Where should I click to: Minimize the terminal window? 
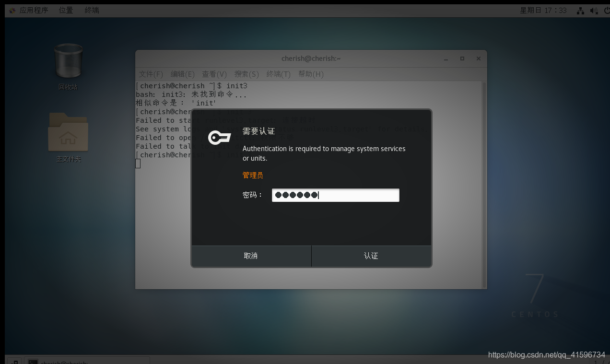pyautogui.click(x=447, y=59)
